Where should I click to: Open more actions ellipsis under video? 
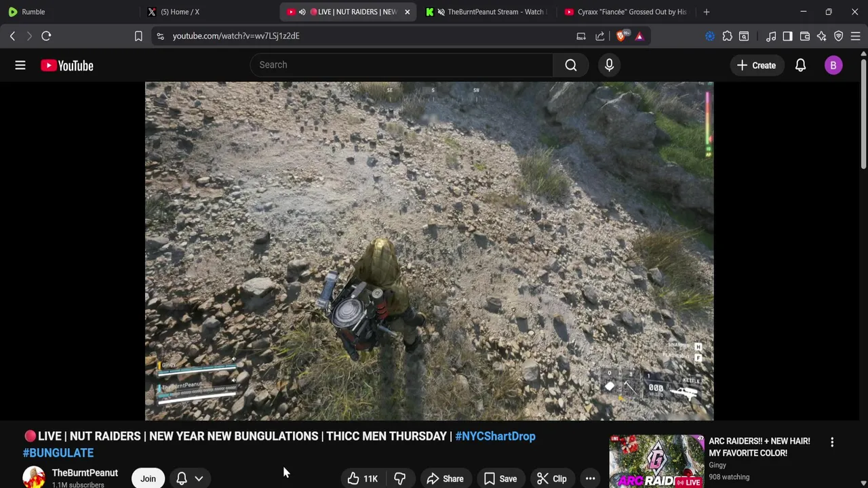click(590, 479)
